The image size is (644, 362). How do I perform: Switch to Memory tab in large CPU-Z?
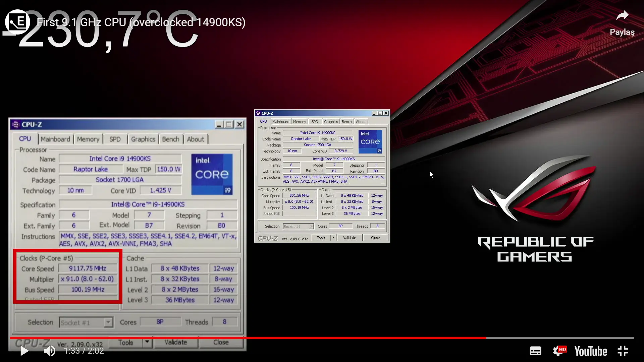pos(88,139)
